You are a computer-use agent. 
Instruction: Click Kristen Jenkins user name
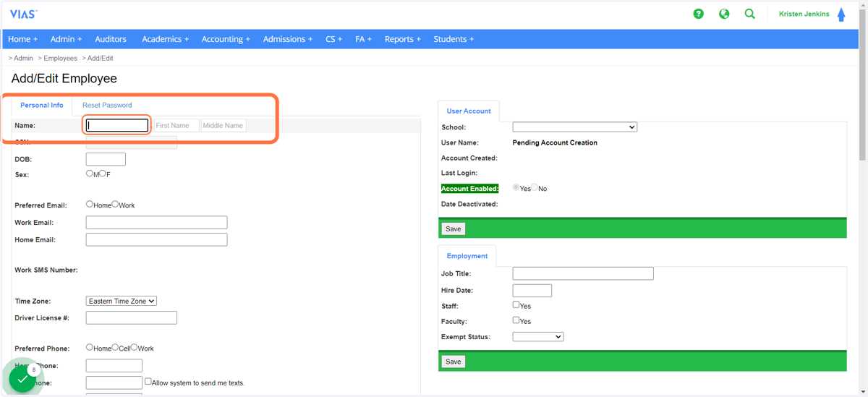pyautogui.click(x=804, y=14)
